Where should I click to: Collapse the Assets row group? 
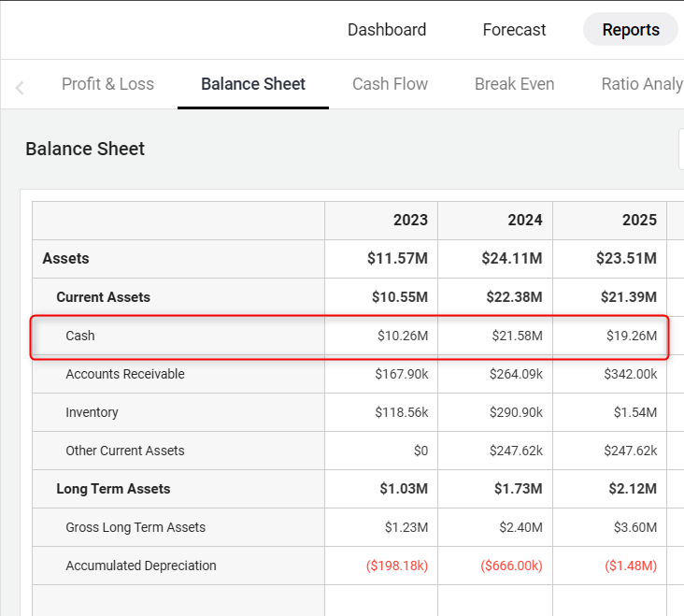(x=66, y=258)
